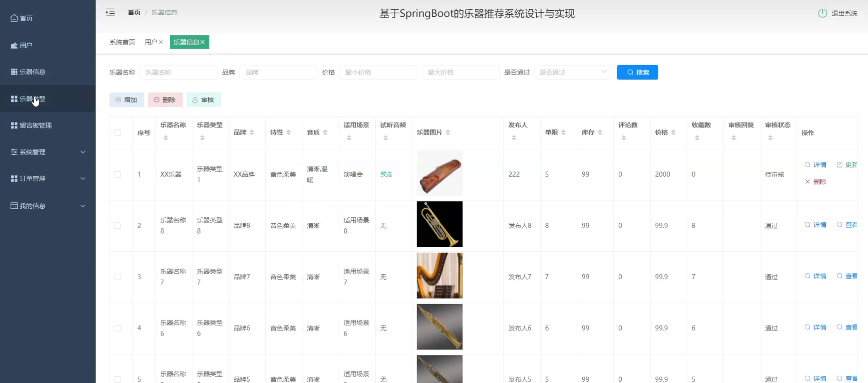
Task: Sort by 库存 column arrows
Action: (x=600, y=133)
